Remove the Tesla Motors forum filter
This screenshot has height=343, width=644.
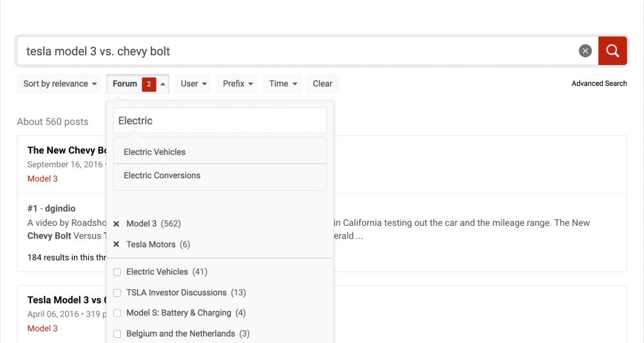(116, 245)
